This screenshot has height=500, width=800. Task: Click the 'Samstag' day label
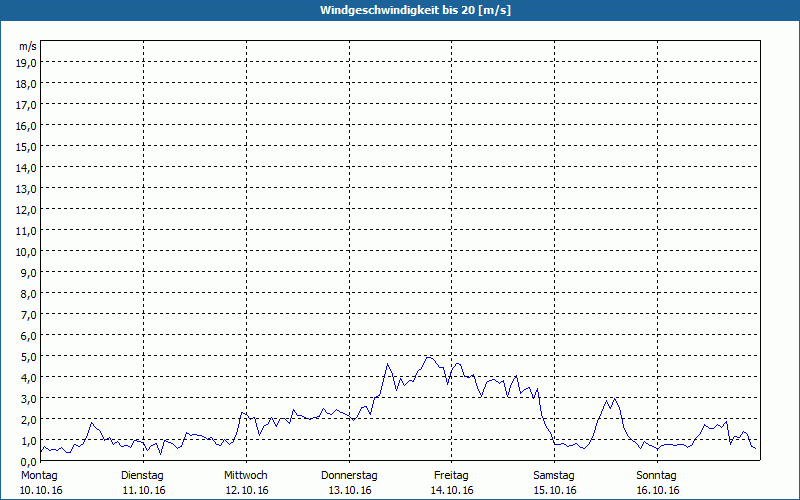click(554, 476)
